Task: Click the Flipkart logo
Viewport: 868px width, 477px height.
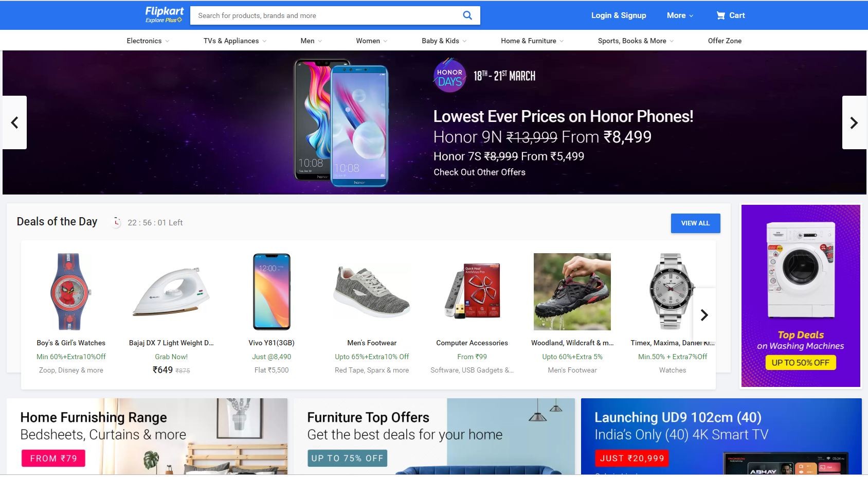Action: click(x=164, y=15)
